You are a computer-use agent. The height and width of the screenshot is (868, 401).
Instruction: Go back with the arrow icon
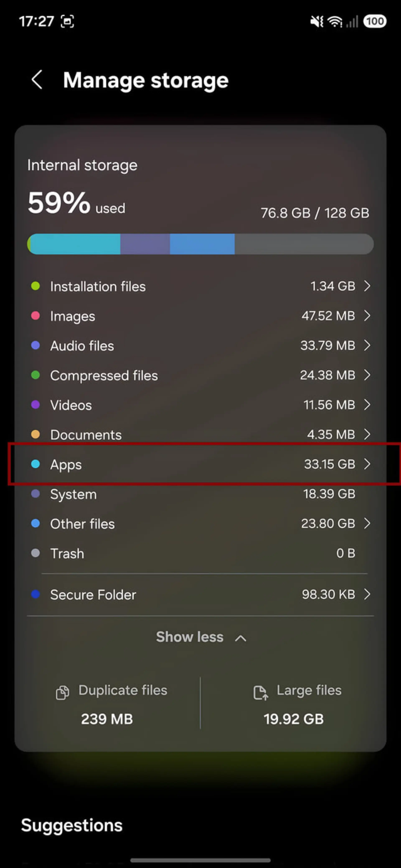(37, 80)
